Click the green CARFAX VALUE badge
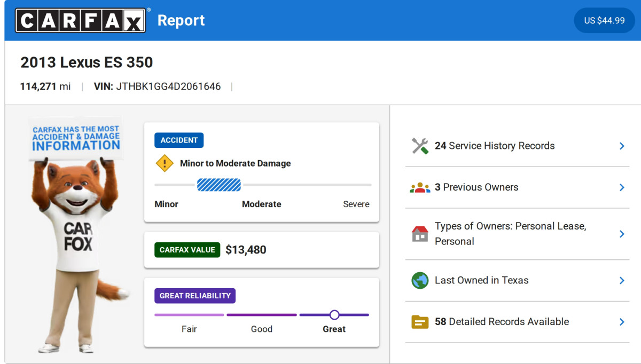The height and width of the screenshot is (364, 641). (187, 250)
